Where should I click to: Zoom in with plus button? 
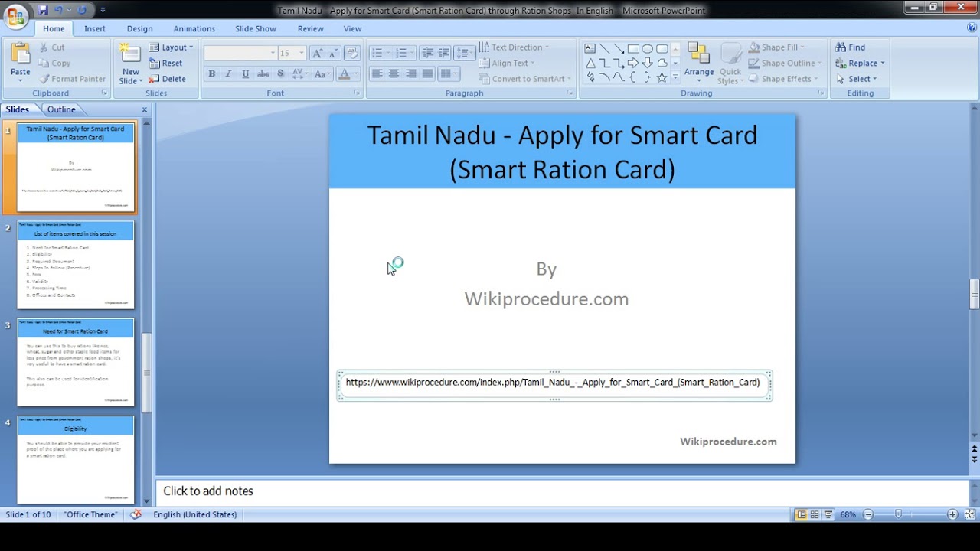click(x=952, y=514)
